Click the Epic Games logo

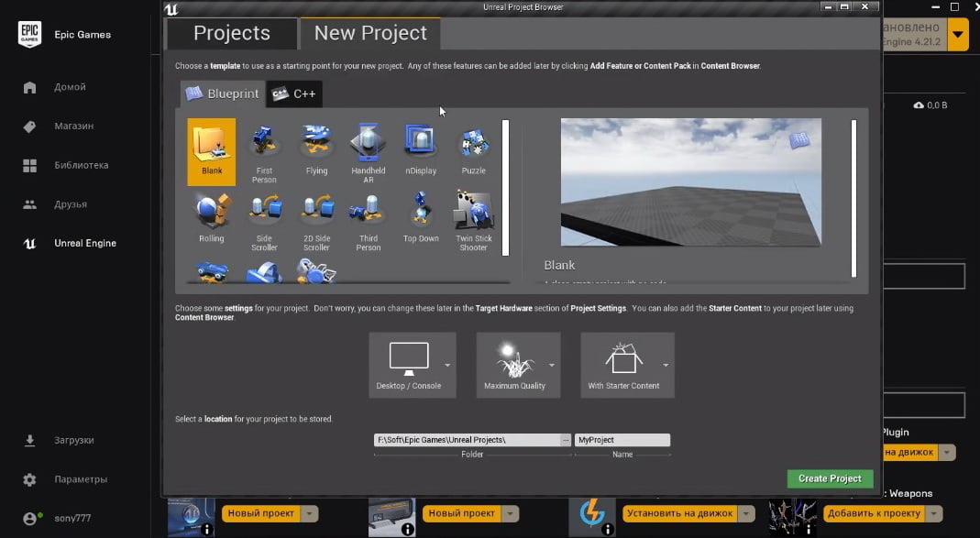(x=29, y=34)
